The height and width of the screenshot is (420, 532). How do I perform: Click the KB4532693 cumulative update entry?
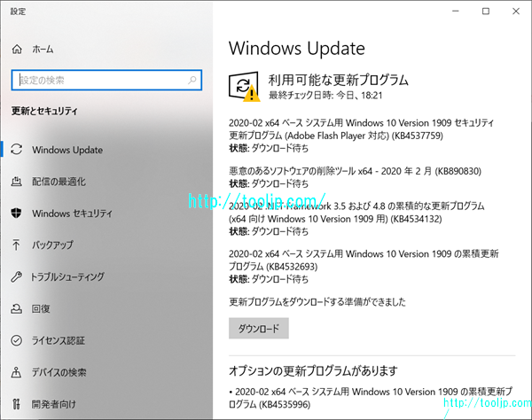(x=364, y=260)
